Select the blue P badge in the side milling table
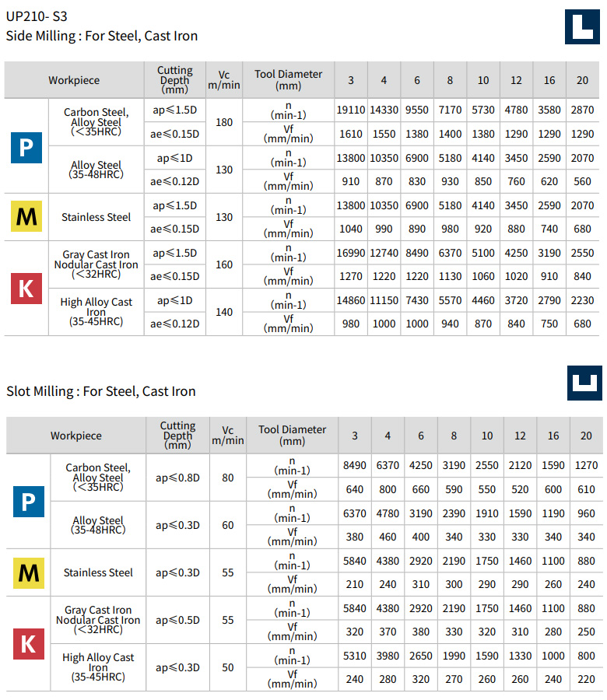 (26, 146)
